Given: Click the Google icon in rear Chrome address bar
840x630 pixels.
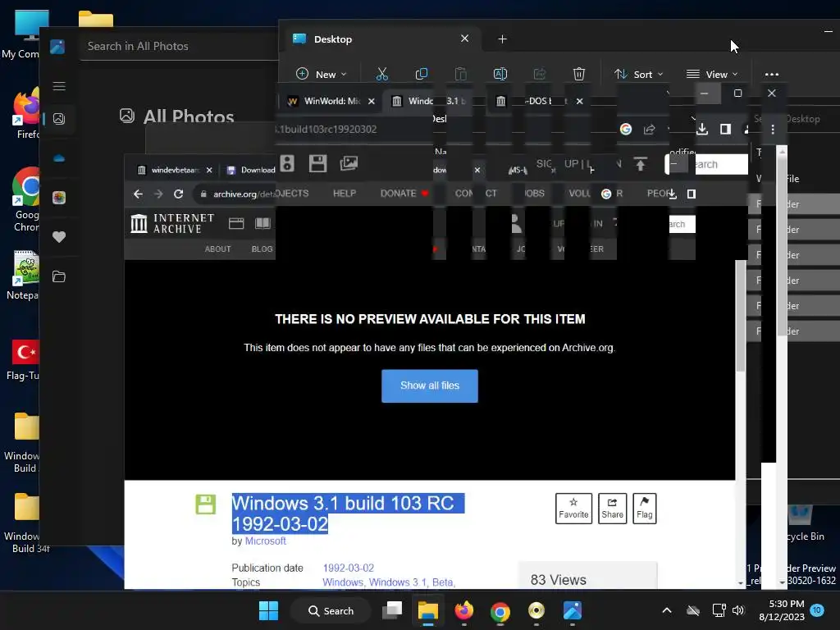Looking at the screenshot, I should pyautogui.click(x=626, y=129).
